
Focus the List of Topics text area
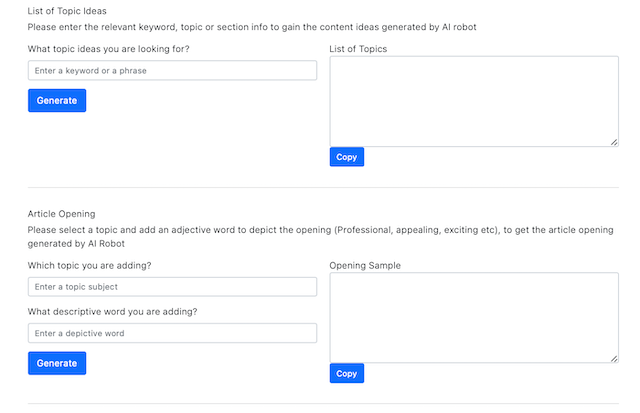click(x=474, y=102)
